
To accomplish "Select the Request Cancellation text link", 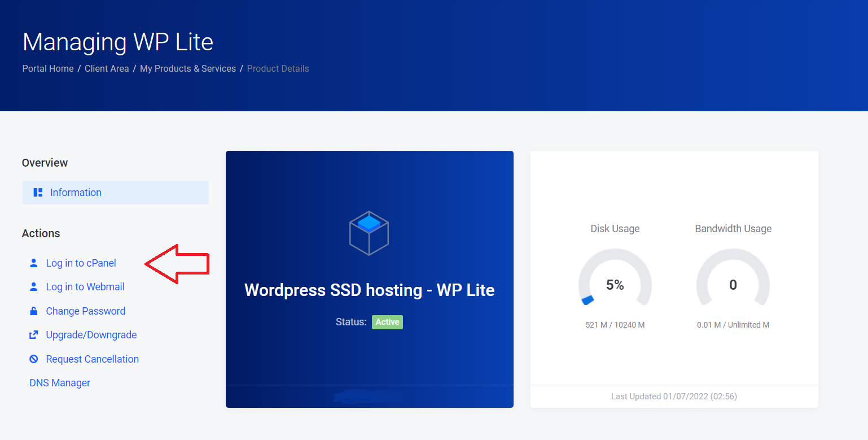I will 92,359.
